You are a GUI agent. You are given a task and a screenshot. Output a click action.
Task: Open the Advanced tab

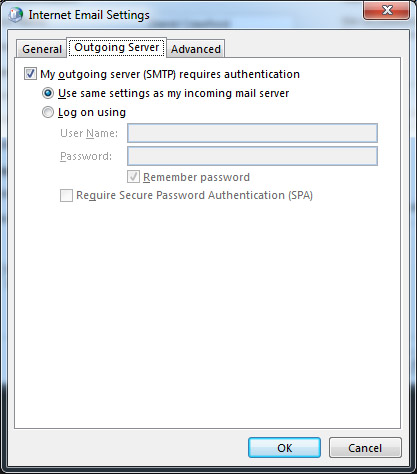196,49
